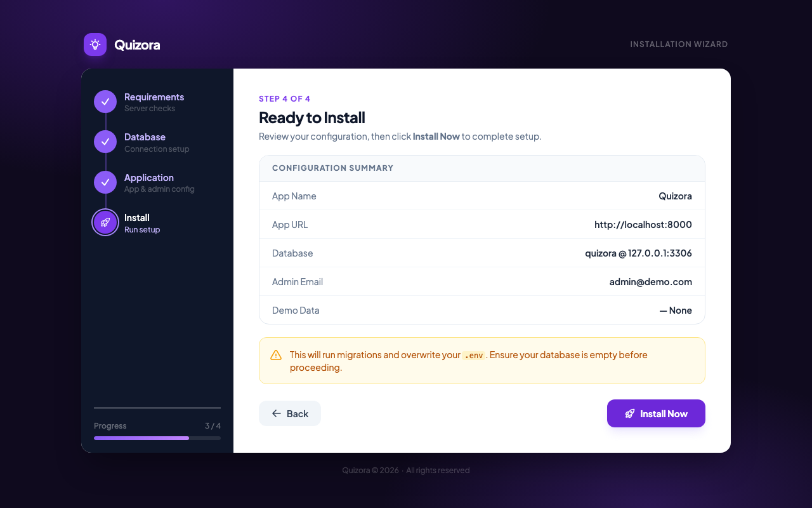This screenshot has height=508, width=812.
Task: Click the quizora @ 127.0.0.1:3306 value
Action: click(x=638, y=253)
